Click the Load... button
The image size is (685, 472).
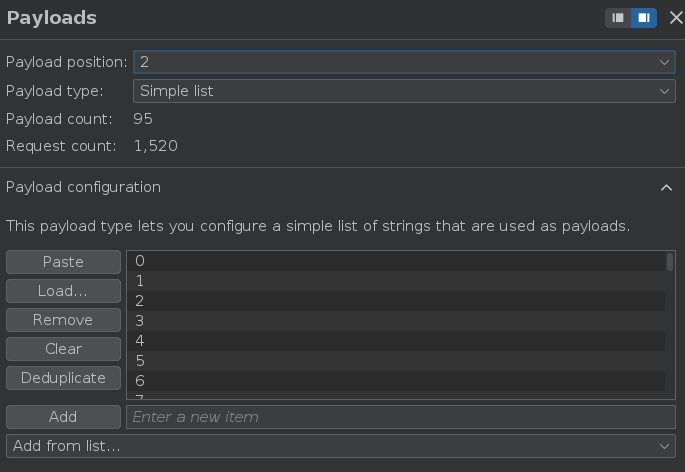pyautogui.click(x=63, y=291)
